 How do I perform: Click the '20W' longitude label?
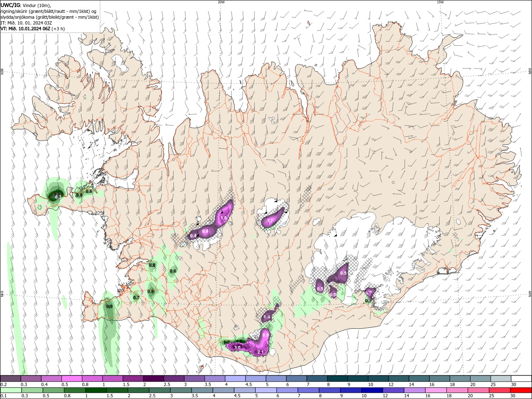pos(221,2)
